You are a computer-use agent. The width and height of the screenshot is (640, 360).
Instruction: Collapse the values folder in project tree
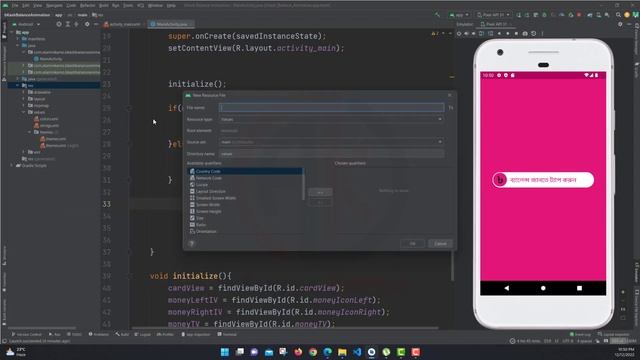click(x=24, y=112)
